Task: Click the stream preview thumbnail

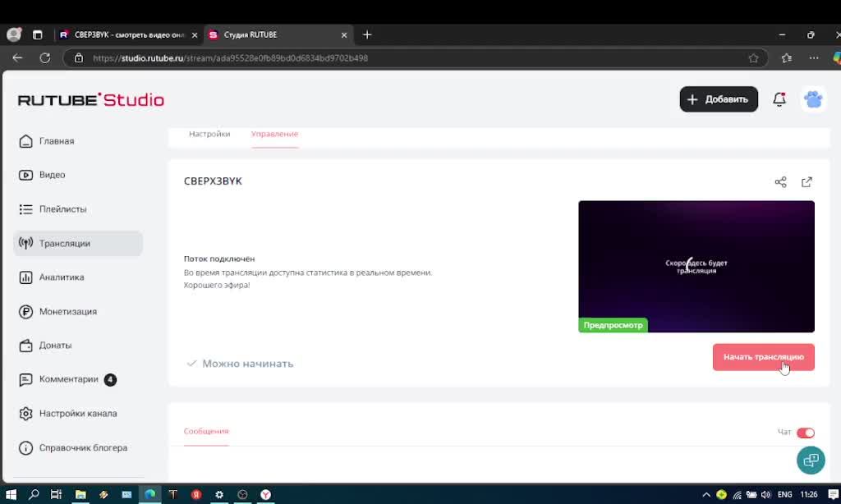Action: (x=696, y=267)
